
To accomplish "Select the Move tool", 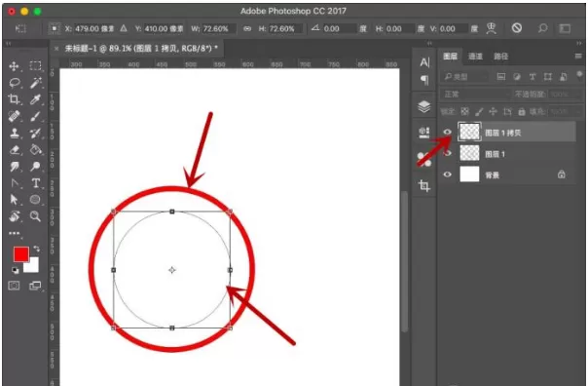I will 14,66.
